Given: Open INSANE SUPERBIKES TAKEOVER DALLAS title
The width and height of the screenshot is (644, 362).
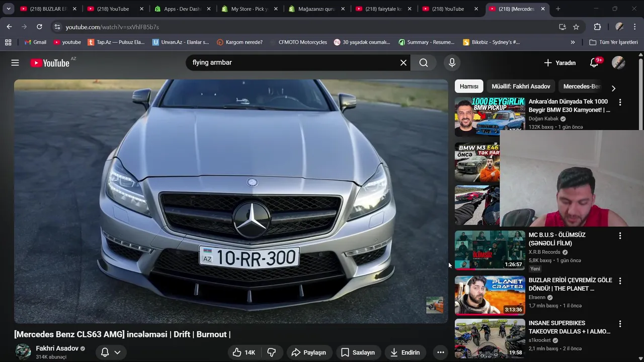Looking at the screenshot, I should tap(569, 327).
